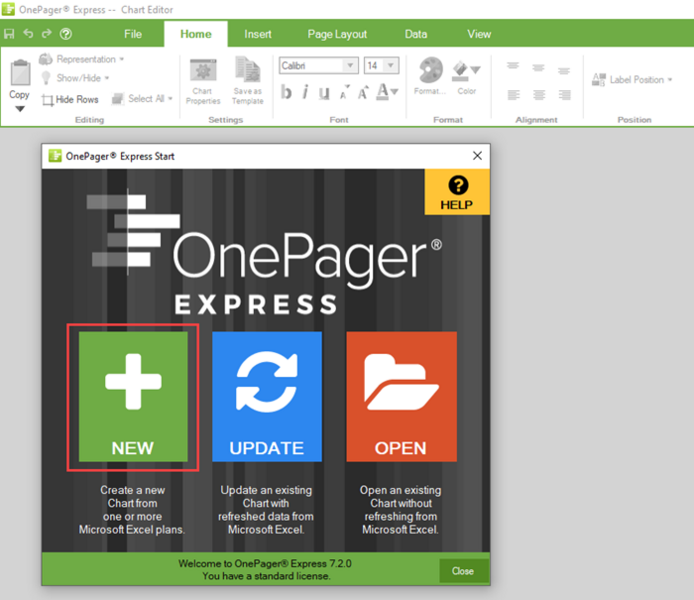Click the Save icon in the quick access bar

(9, 34)
